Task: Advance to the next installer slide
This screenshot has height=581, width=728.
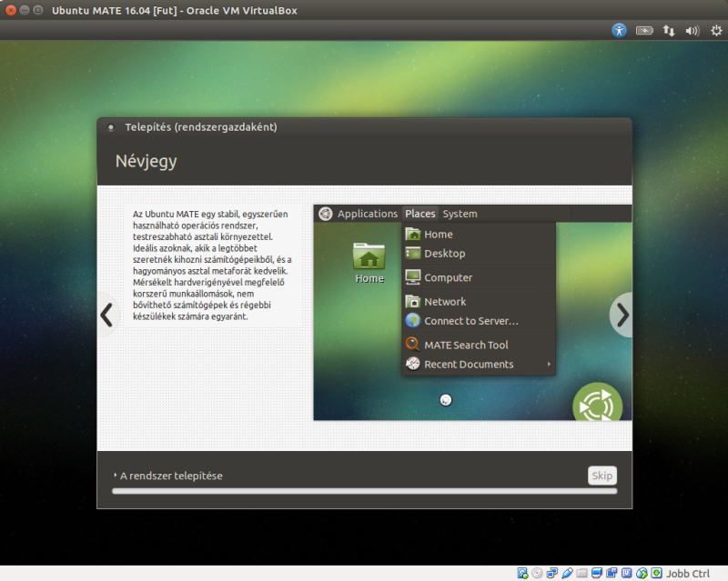Action: pyautogui.click(x=622, y=316)
